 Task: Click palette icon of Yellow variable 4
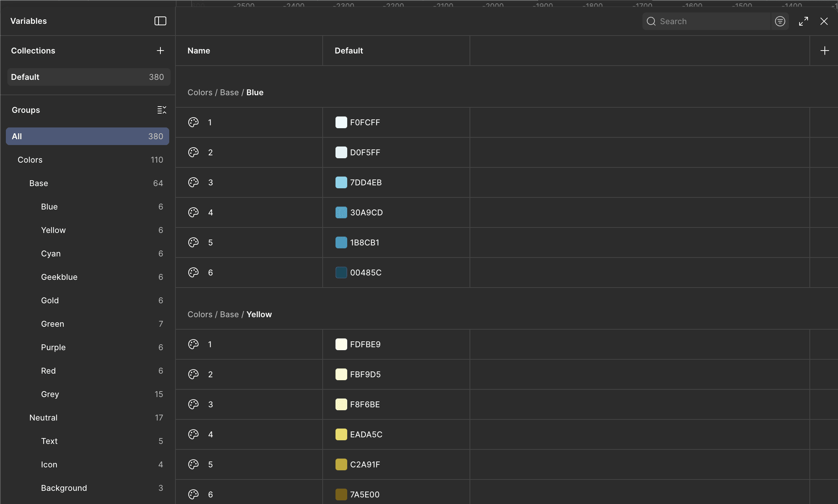[193, 434]
